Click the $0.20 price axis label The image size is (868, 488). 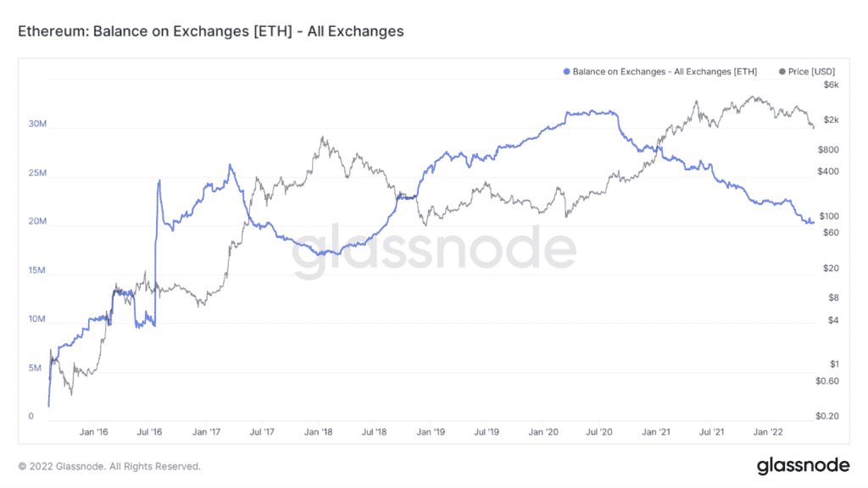[827, 415]
